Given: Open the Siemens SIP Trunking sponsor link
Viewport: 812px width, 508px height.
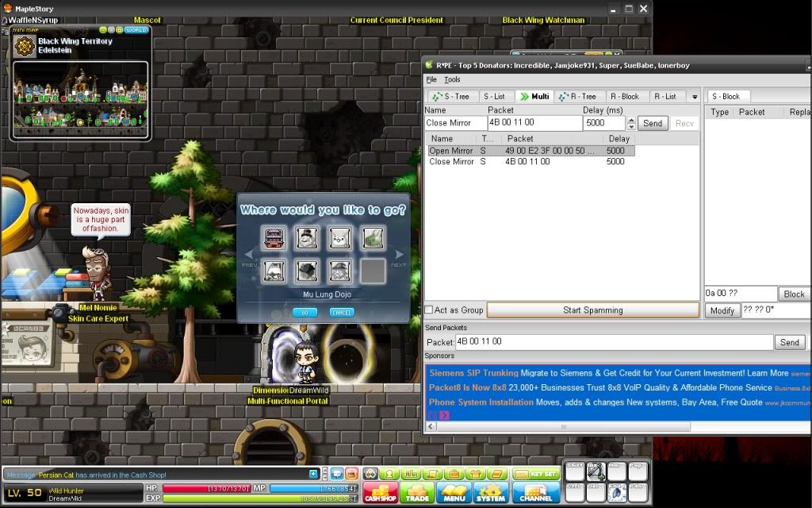Looking at the screenshot, I should (473, 373).
